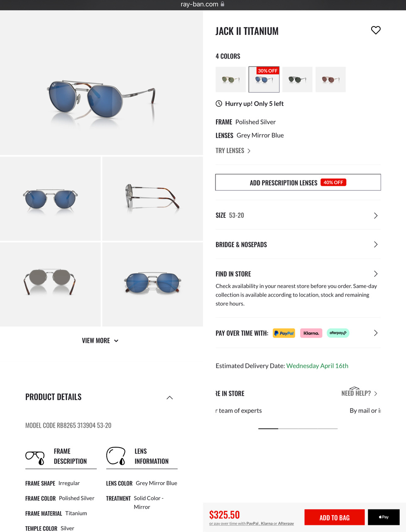Tap the Klarna payment logo
Image resolution: width=406 pixels, height=532 pixels.
[311, 333]
